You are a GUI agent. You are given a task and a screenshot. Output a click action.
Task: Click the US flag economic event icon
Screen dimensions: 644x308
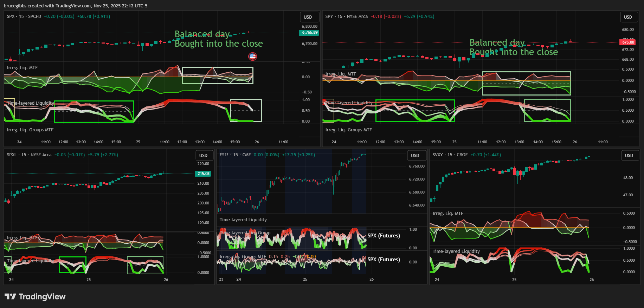[x=252, y=56]
